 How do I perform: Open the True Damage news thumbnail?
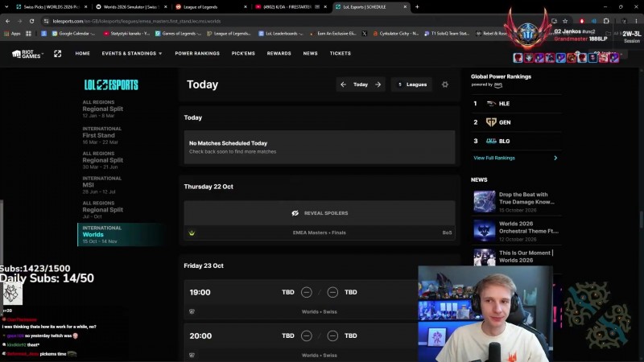[485, 201]
